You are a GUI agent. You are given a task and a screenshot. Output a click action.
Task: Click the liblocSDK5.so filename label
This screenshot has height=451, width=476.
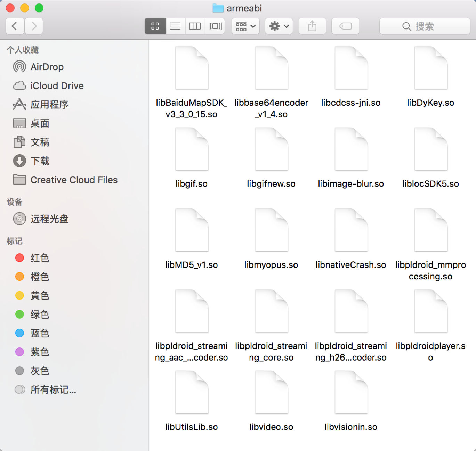[x=431, y=184]
